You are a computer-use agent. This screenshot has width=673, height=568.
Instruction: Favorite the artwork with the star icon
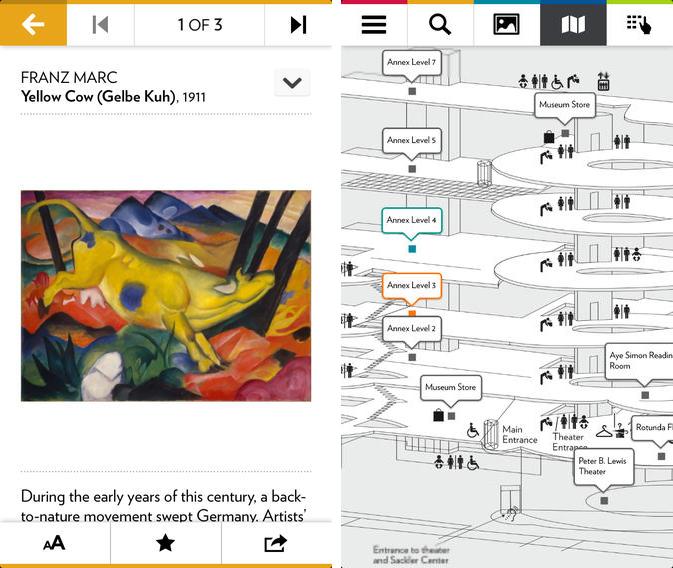tap(165, 543)
